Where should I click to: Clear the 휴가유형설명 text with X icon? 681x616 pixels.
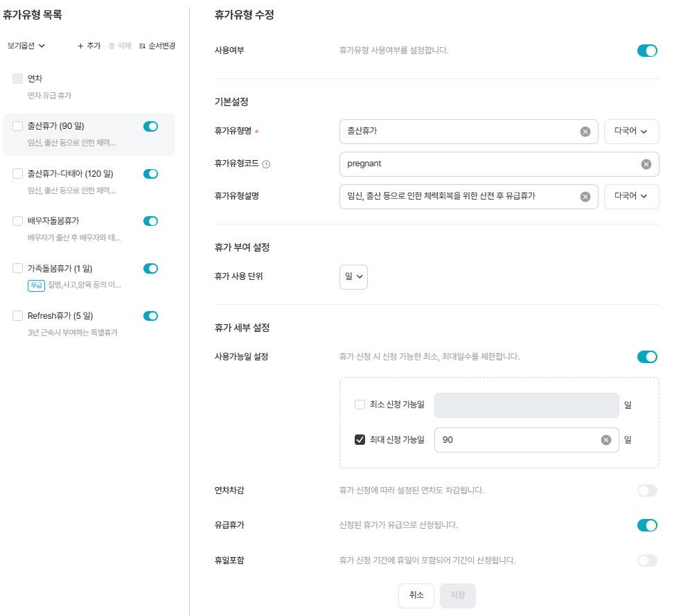[x=585, y=197]
